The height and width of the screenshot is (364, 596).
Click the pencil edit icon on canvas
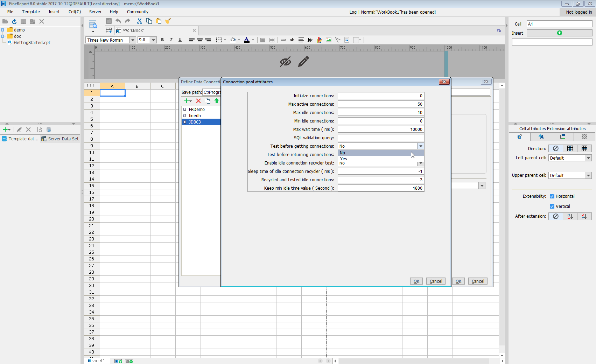[x=303, y=62]
